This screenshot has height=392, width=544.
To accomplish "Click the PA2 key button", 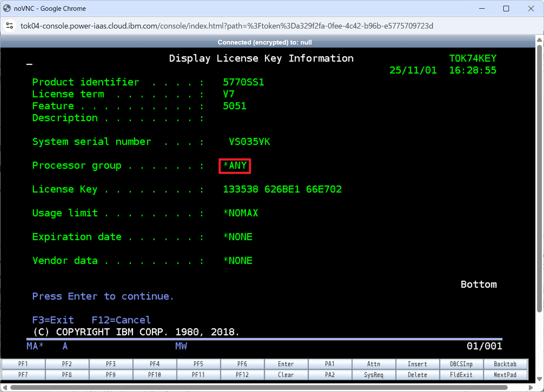I will pos(330,375).
